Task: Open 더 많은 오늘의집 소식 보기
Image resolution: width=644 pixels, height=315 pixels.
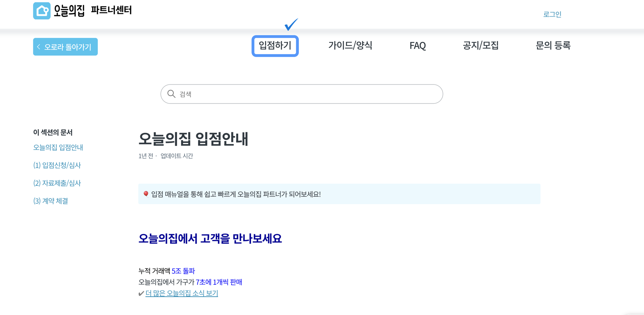Action: point(181,293)
